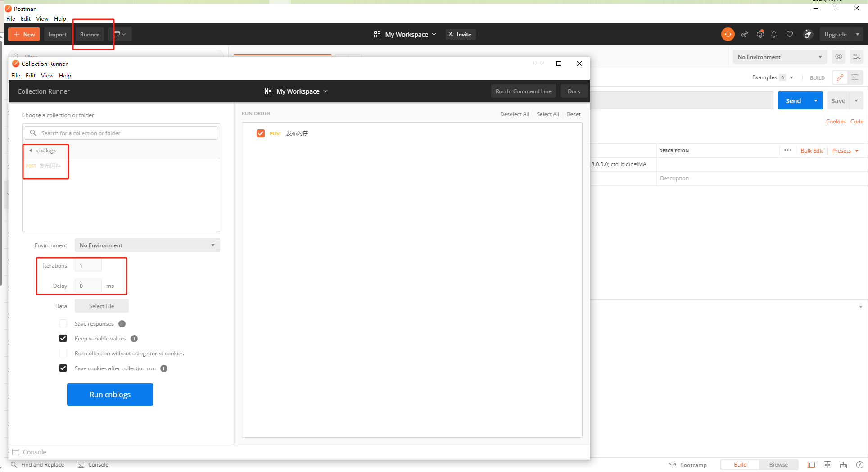Viewport: 868px width, 472px height.
Task: Open Console in main Postman status bar
Action: coord(93,465)
